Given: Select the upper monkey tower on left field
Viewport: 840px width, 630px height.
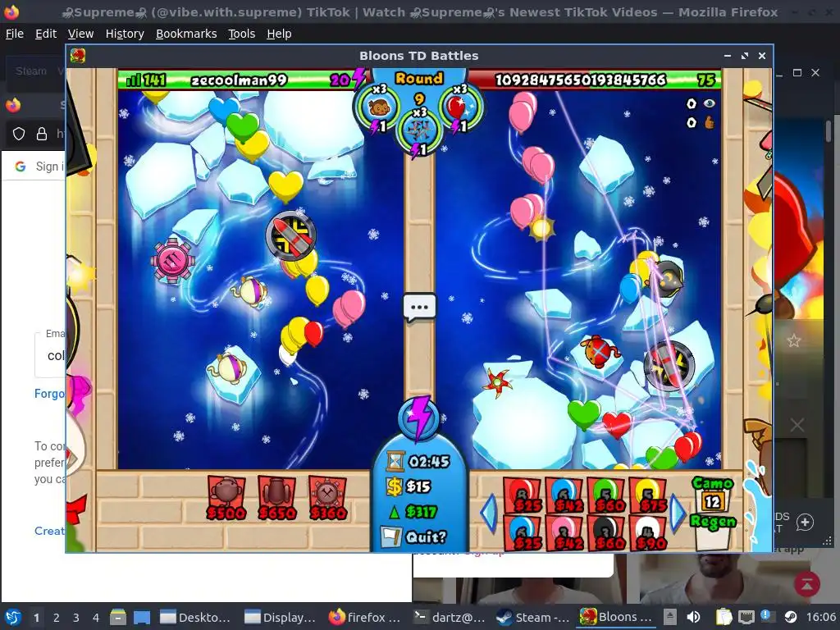Looking at the screenshot, I should click(250, 293).
